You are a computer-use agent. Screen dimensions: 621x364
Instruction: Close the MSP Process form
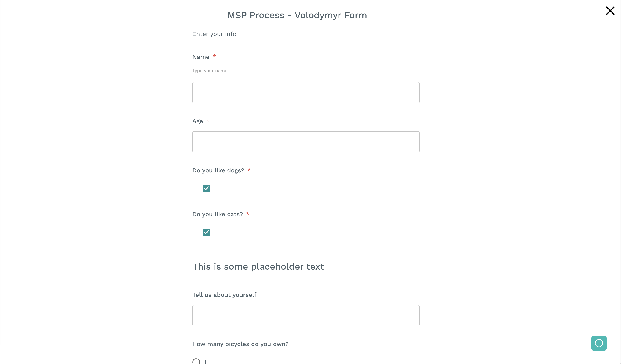click(x=610, y=11)
